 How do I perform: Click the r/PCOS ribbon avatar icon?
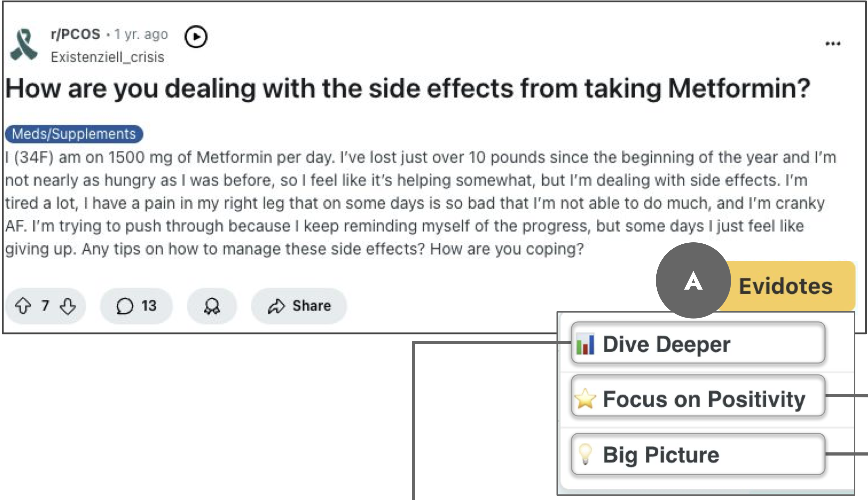click(x=23, y=45)
